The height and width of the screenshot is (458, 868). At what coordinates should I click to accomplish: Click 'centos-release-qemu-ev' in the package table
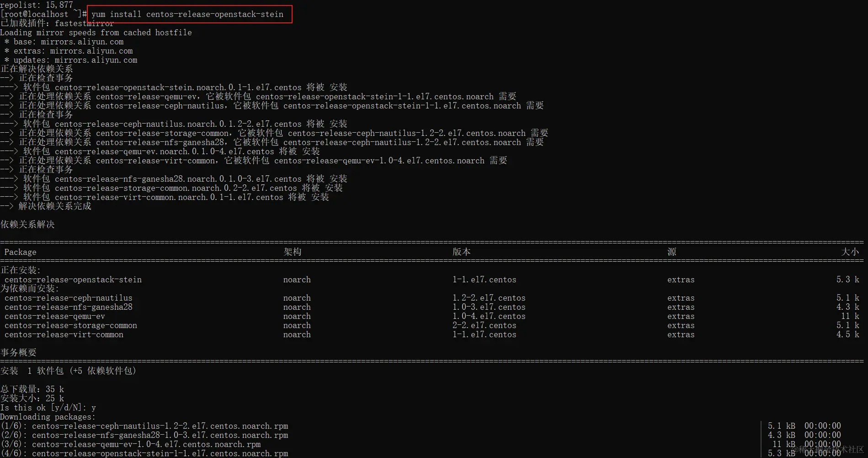pyautogui.click(x=55, y=316)
